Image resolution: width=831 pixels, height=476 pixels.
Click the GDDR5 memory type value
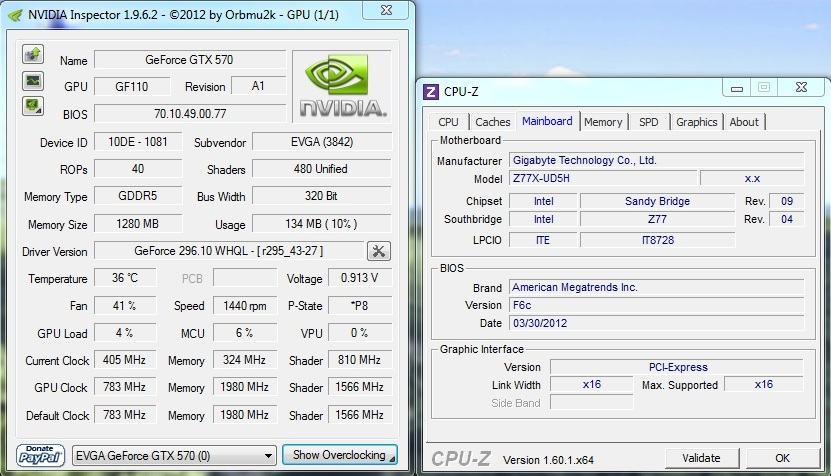[138, 196]
